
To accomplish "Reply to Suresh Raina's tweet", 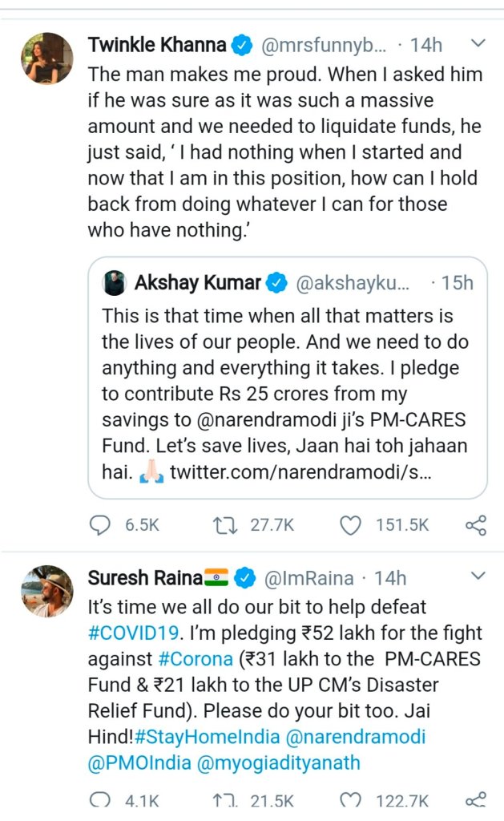I will tap(99, 801).
